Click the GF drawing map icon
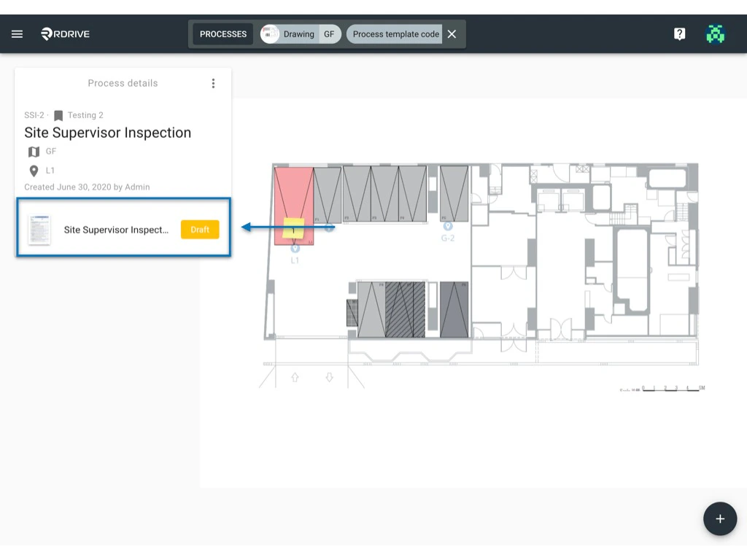Viewport: 747px width, 560px height. pos(34,152)
